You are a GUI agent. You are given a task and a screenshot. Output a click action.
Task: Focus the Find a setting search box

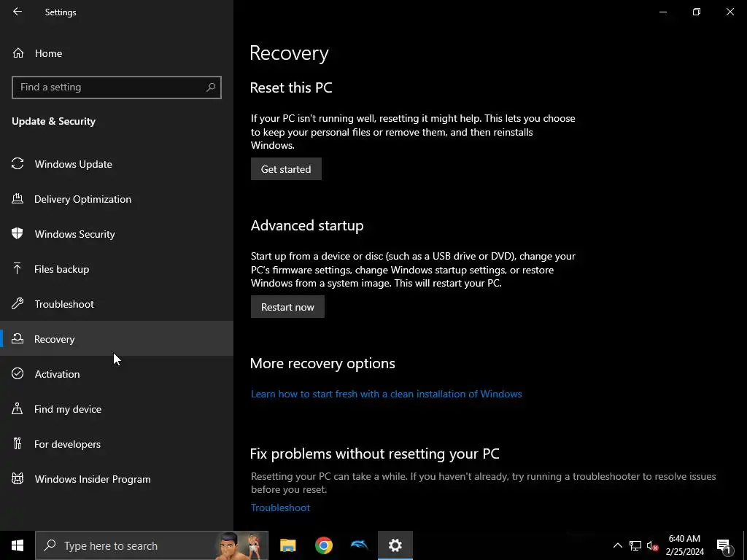(x=117, y=87)
